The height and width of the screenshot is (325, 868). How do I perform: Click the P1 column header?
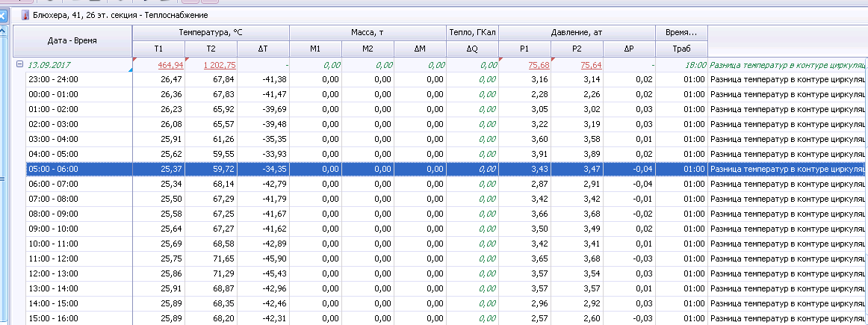coord(525,49)
